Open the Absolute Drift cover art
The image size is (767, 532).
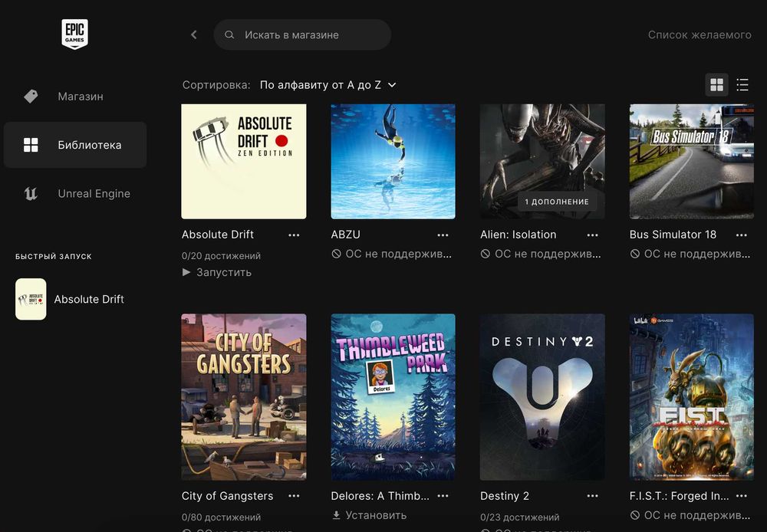244,161
